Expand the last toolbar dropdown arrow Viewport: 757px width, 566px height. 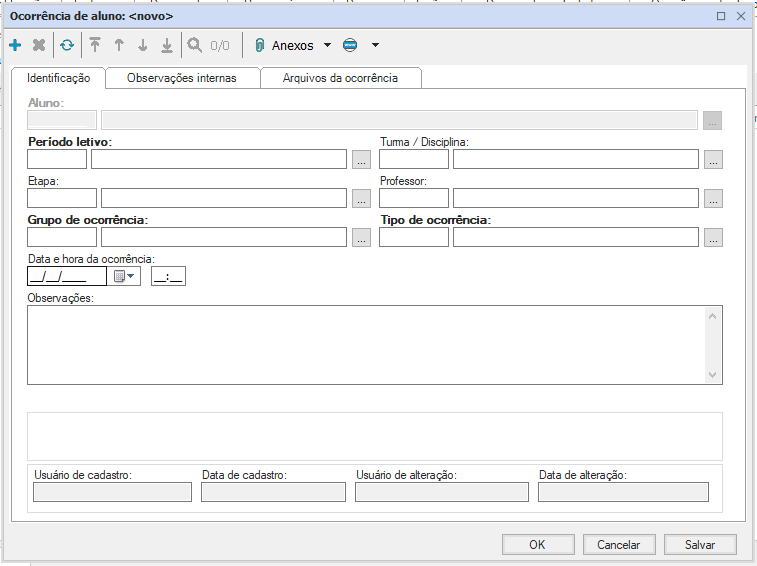[x=375, y=45]
